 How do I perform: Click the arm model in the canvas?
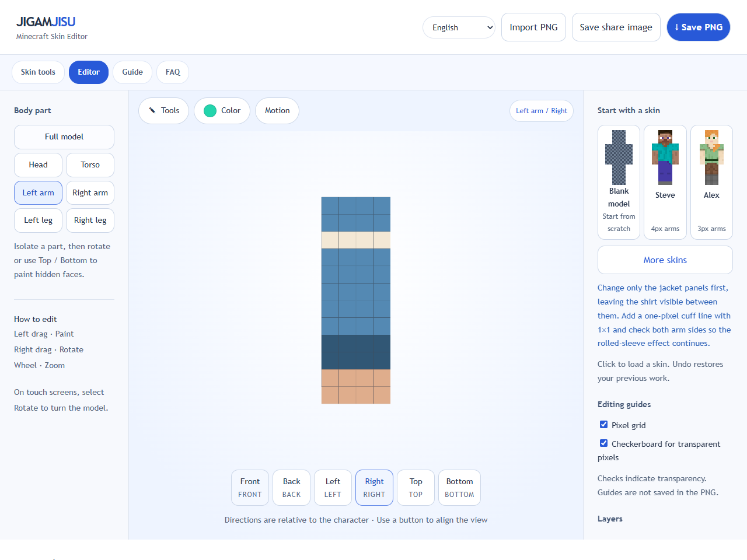[356, 300]
